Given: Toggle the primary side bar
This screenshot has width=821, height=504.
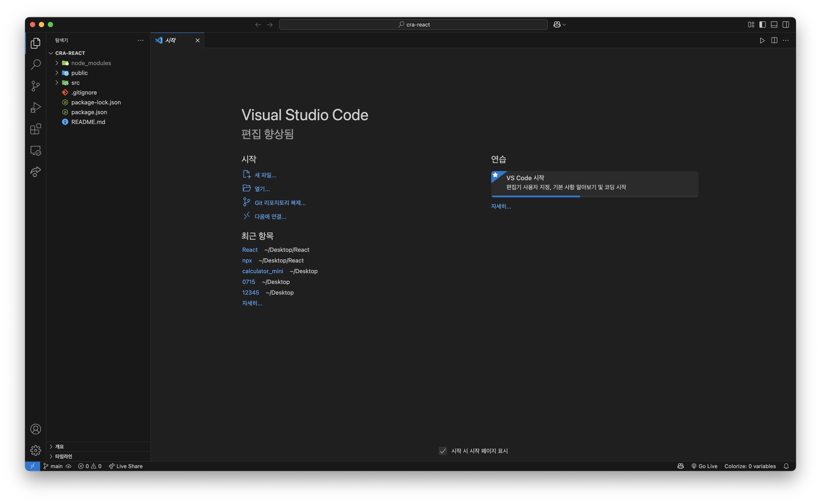Looking at the screenshot, I should (x=762, y=25).
